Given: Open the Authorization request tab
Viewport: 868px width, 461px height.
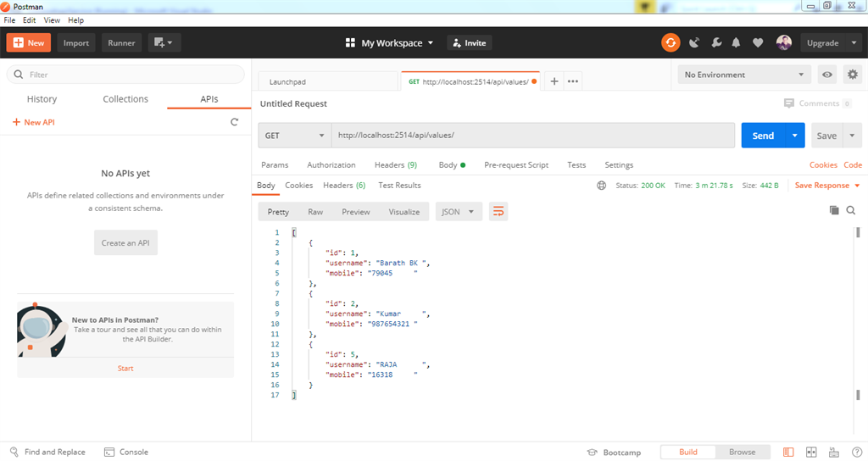Looking at the screenshot, I should click(x=331, y=165).
